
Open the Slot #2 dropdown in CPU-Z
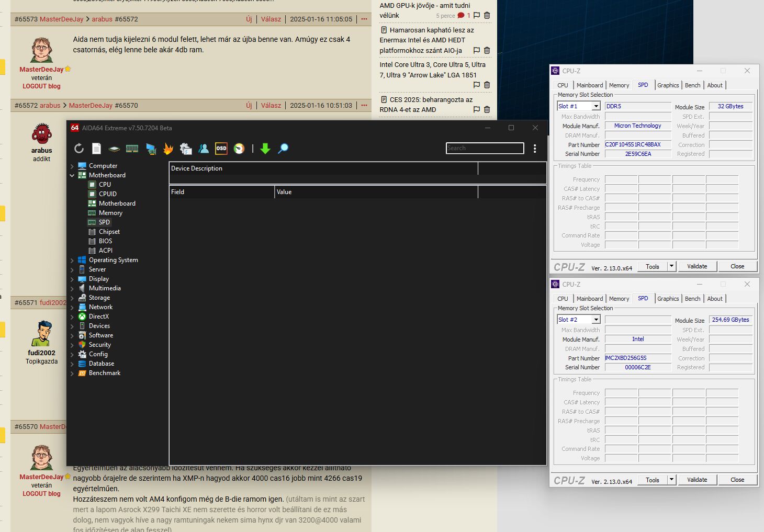coord(596,320)
